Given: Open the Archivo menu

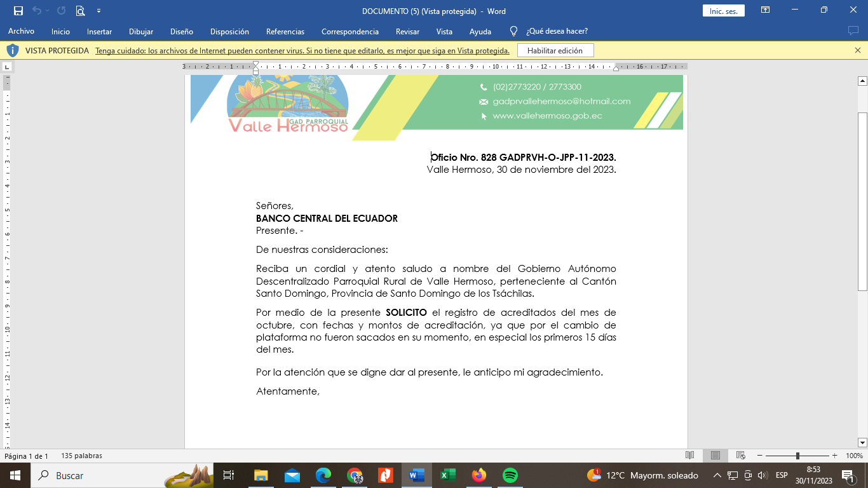Looking at the screenshot, I should pos(21,31).
